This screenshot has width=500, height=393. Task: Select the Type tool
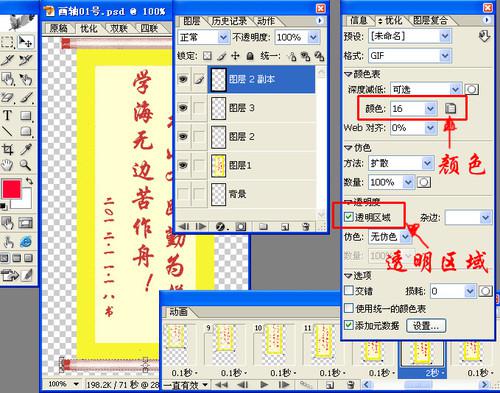tap(7, 116)
